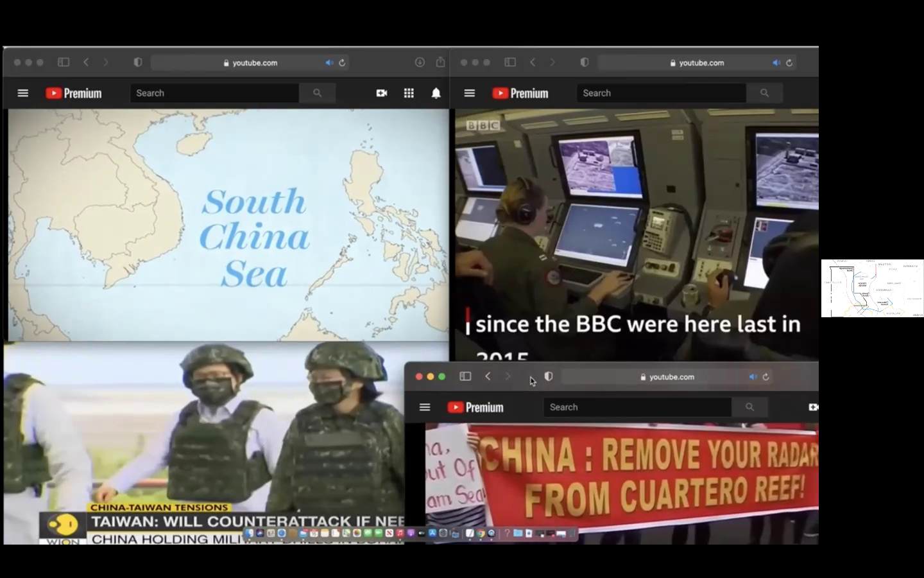Open YouTube guide menu in front bottom window
Image resolution: width=924 pixels, height=578 pixels.
tap(425, 407)
